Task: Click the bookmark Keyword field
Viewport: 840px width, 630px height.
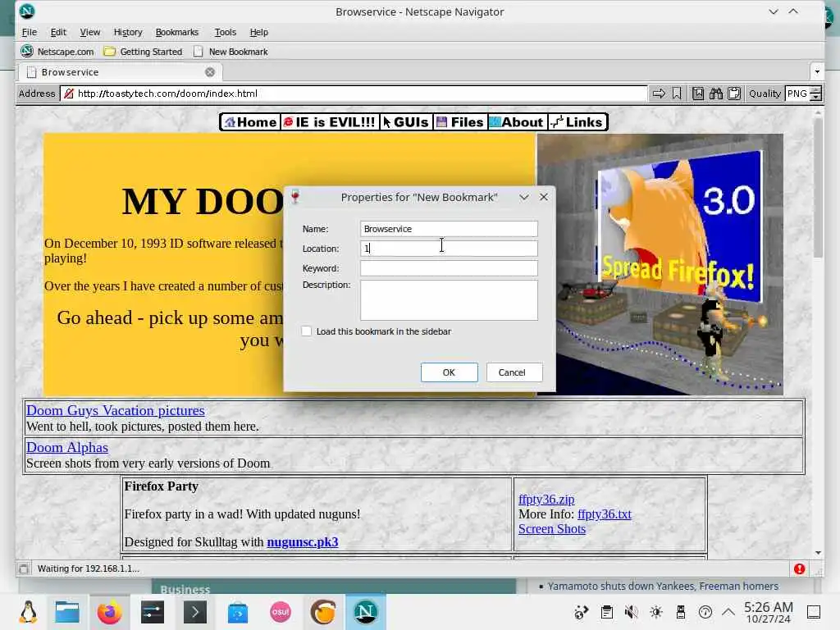Action: point(449,268)
